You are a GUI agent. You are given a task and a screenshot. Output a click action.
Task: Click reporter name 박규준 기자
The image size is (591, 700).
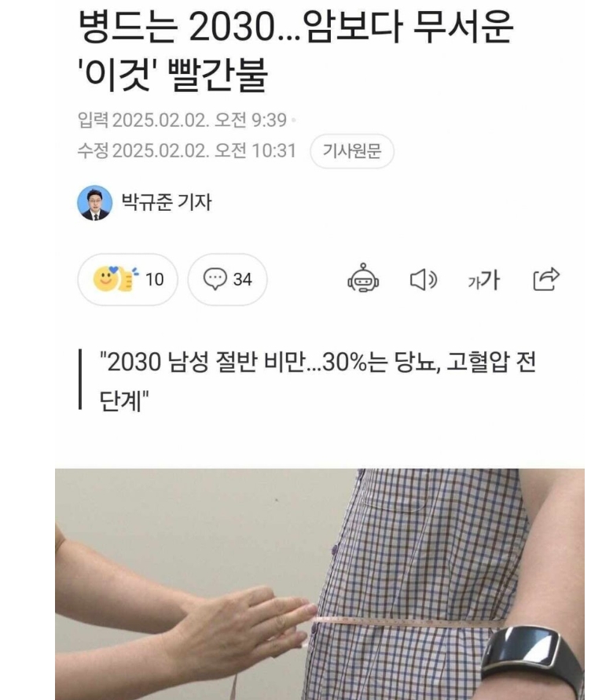coord(167,202)
